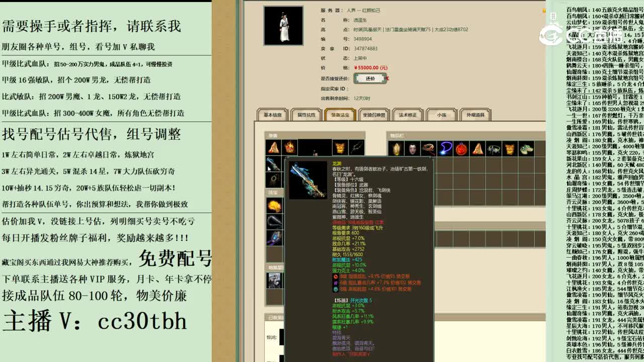Select the dark necklace in the 装备 panel
The height and width of the screenshot is (362, 644).
356,147
